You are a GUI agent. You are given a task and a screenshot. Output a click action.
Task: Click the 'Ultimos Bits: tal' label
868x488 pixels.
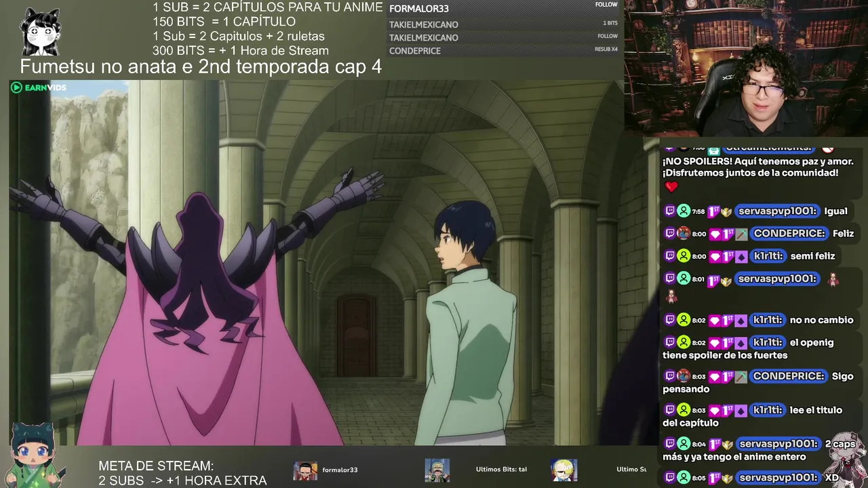tap(501, 469)
